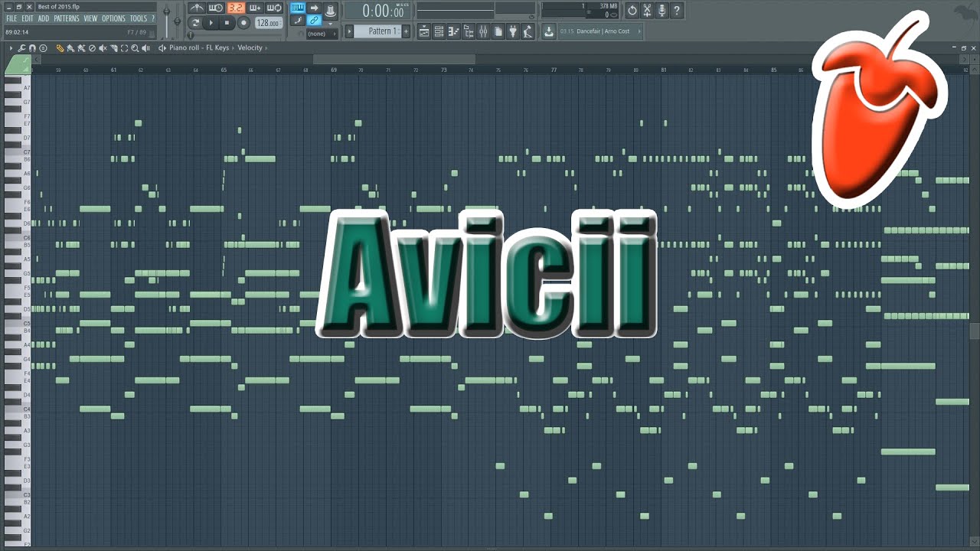Open the TOOLS menu
This screenshot has width=980, height=551.
coord(139,18)
